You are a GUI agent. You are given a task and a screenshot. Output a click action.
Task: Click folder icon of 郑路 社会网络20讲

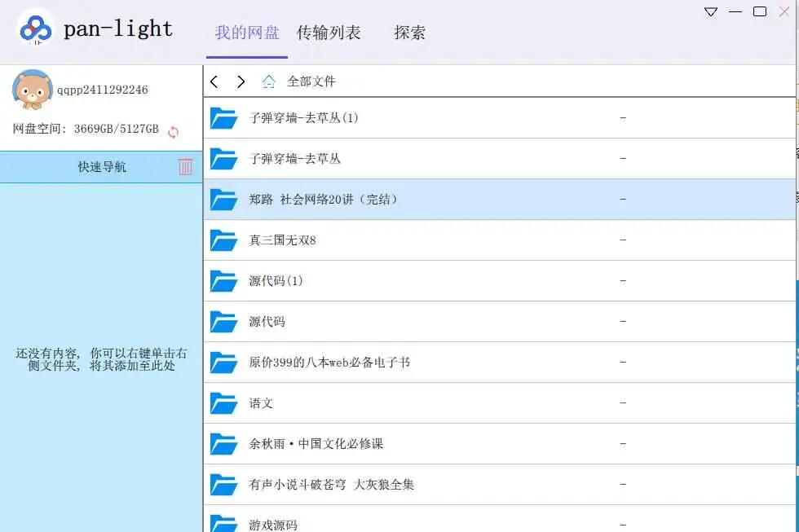pyautogui.click(x=223, y=200)
